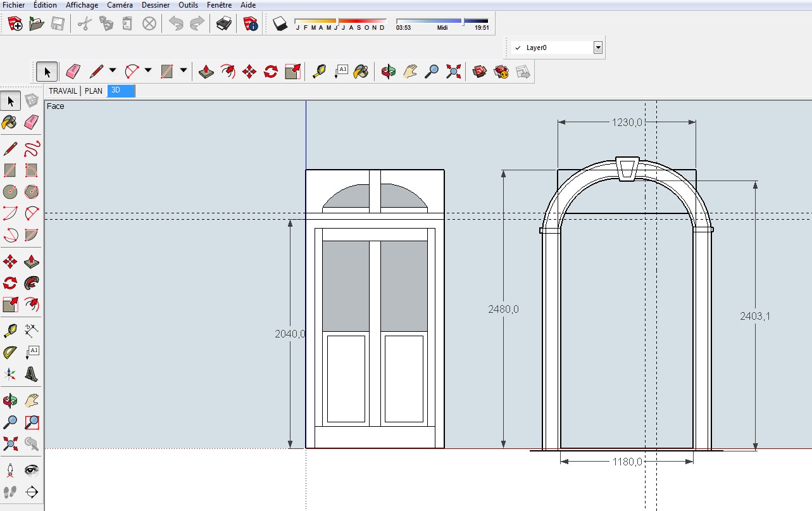Expand the Rectangle shape dropdown arrow

184,70
